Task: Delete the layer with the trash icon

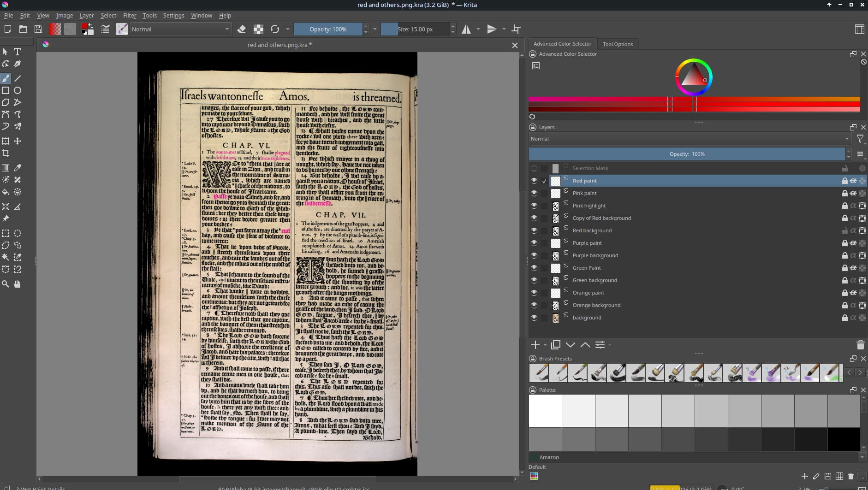Action: tap(860, 345)
